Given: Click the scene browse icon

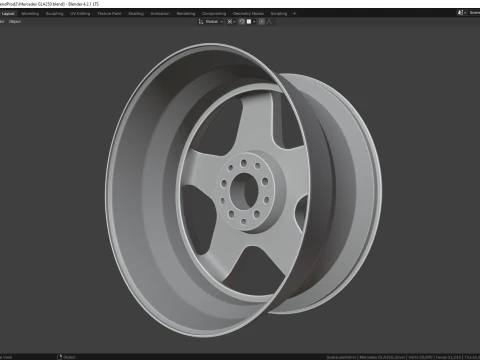Looking at the screenshot, I should tap(461, 13).
